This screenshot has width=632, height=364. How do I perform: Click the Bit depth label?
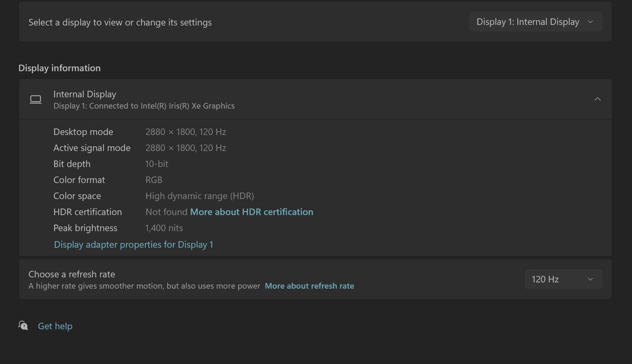[72, 164]
